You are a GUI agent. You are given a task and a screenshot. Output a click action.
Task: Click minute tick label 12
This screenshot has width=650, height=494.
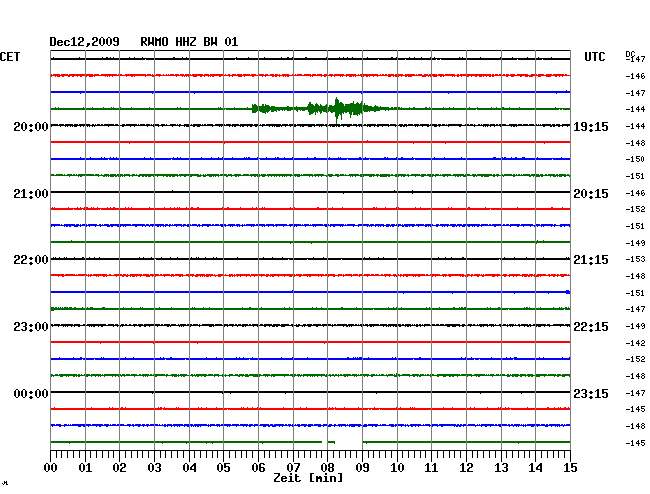466,468
